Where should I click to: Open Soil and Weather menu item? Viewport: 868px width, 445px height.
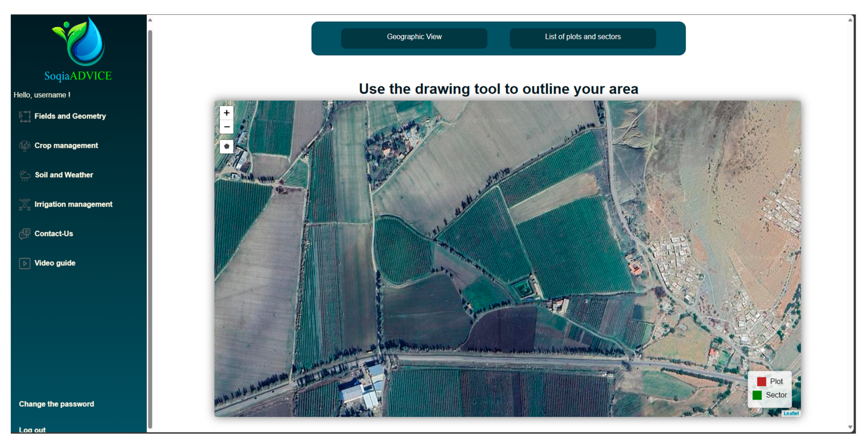(64, 175)
